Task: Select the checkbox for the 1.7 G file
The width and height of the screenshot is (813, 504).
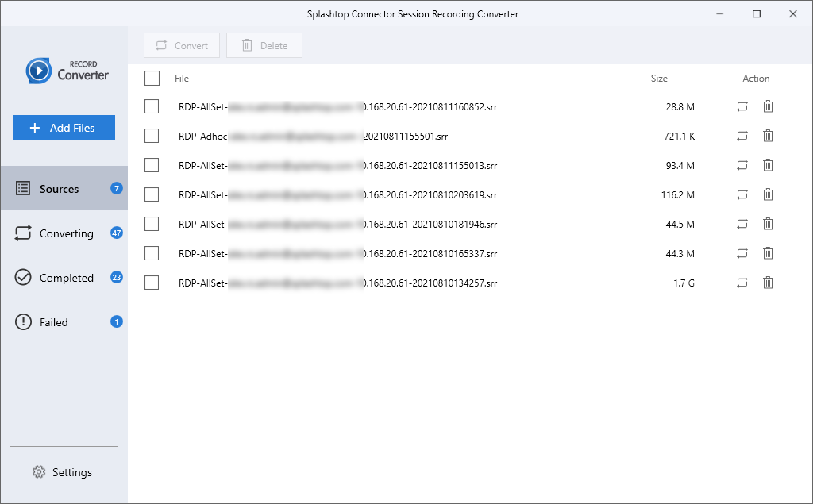Action: [152, 283]
